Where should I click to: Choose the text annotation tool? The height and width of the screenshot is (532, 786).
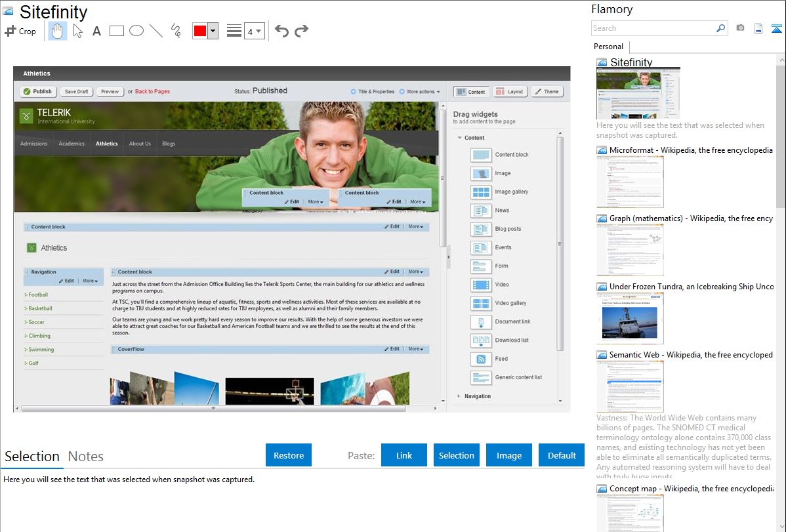pyautogui.click(x=96, y=31)
